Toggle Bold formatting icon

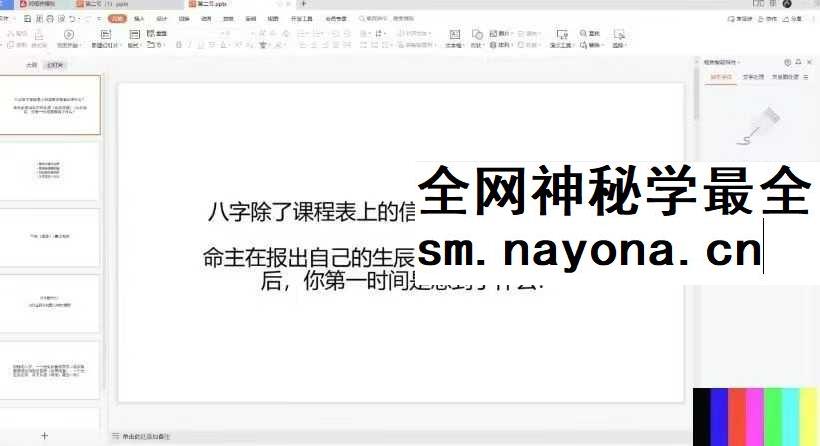179,45
